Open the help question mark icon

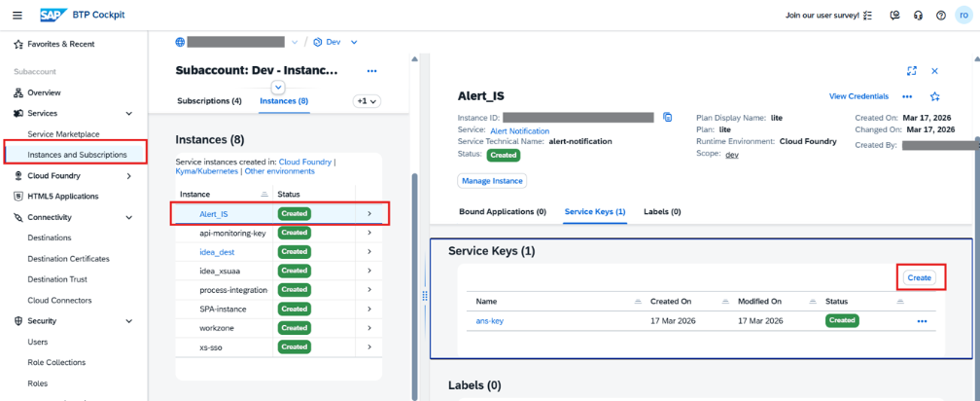tap(941, 16)
